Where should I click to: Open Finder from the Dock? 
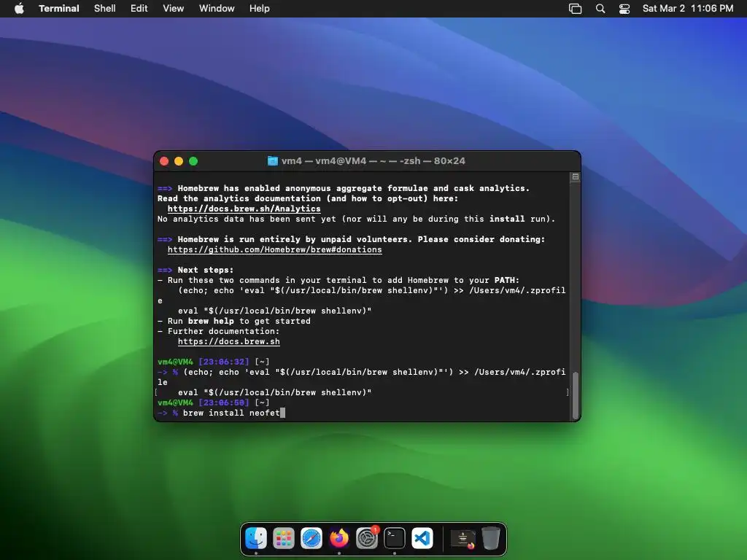tap(256, 539)
